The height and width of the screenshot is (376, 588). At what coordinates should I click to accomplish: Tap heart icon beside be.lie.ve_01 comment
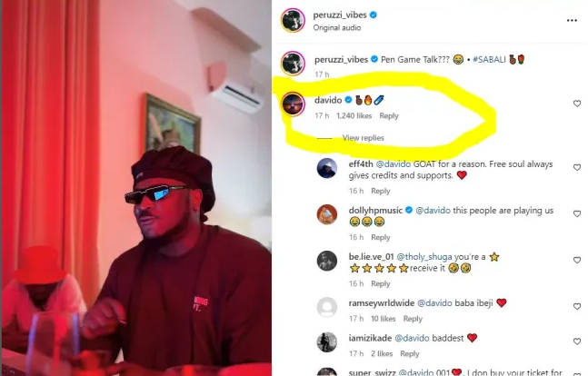point(577,260)
